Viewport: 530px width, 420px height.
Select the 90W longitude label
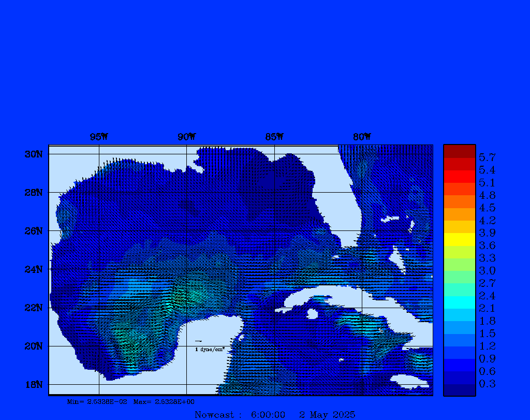tap(186, 137)
